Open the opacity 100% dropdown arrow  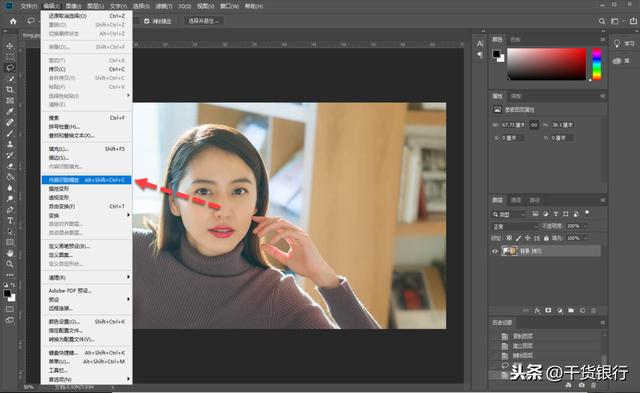pos(585,226)
